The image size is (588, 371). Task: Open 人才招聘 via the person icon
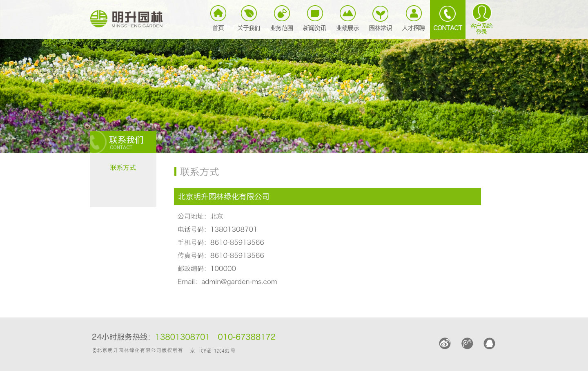click(x=414, y=14)
